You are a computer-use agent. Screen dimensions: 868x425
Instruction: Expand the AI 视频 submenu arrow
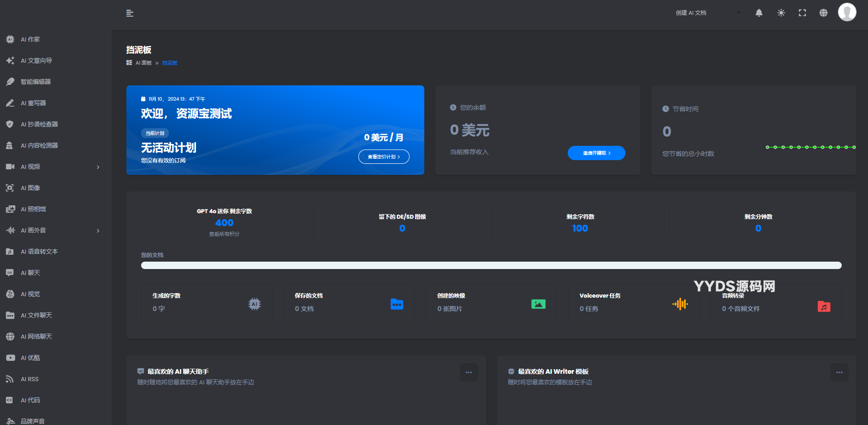[x=98, y=167]
